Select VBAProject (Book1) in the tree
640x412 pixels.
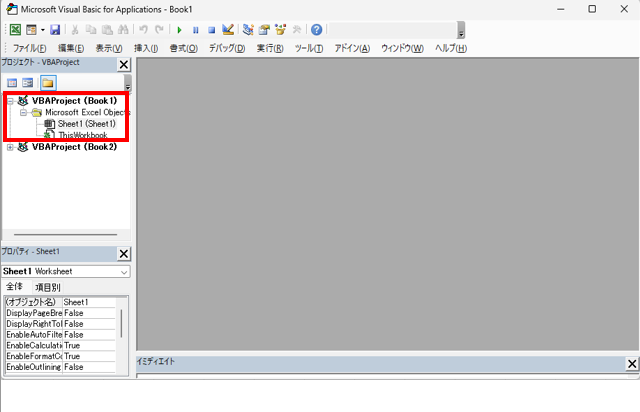(74, 100)
